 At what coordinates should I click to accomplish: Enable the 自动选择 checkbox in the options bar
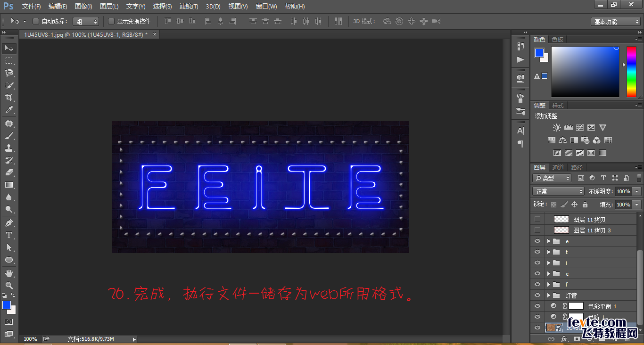click(x=35, y=21)
